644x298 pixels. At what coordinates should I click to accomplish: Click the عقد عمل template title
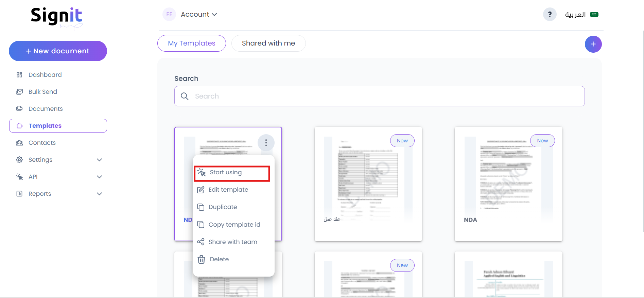click(332, 220)
